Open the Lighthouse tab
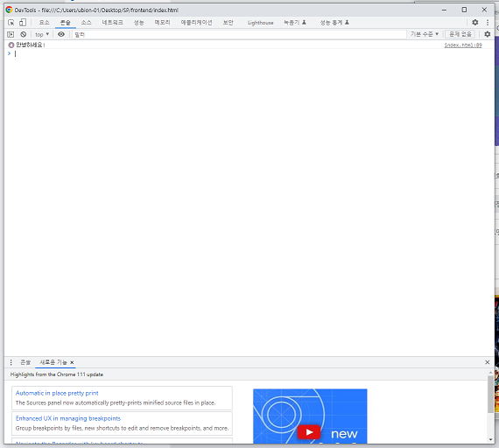The image size is (499, 448). 260,23
